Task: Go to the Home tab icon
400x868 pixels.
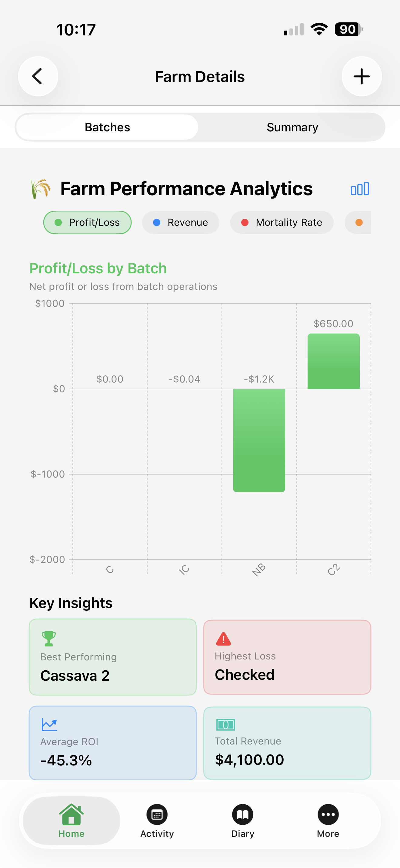Action: pyautogui.click(x=71, y=815)
